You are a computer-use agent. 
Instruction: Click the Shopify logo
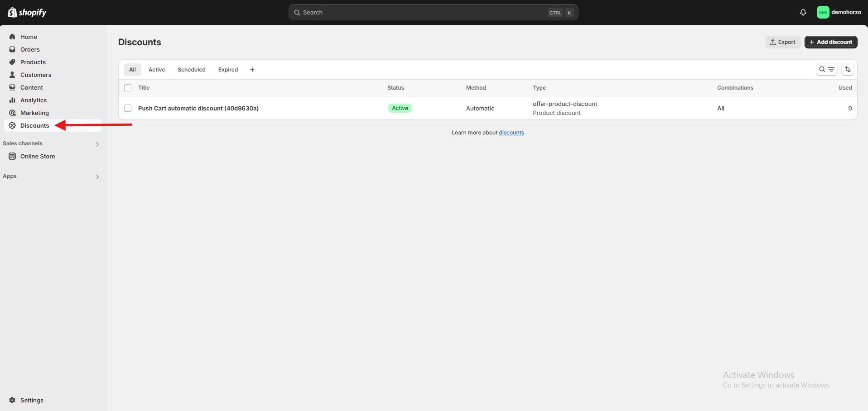27,12
